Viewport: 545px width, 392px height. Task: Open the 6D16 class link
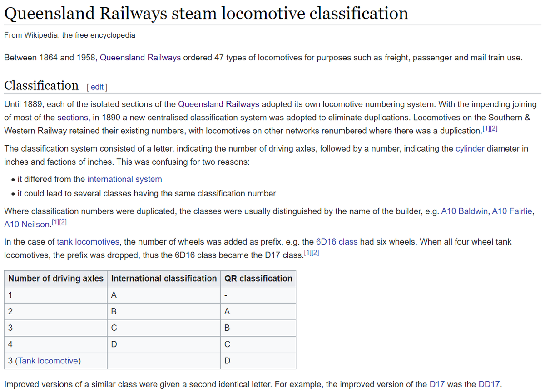coord(337,242)
